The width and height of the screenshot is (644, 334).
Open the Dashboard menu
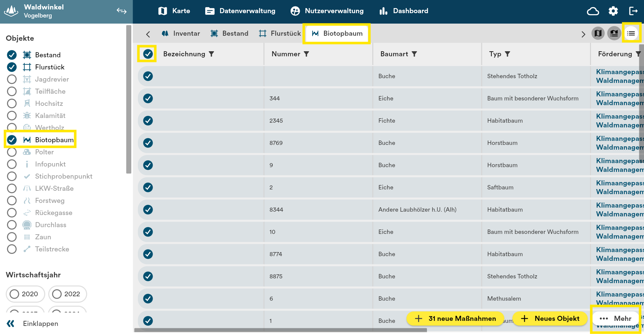click(x=404, y=11)
